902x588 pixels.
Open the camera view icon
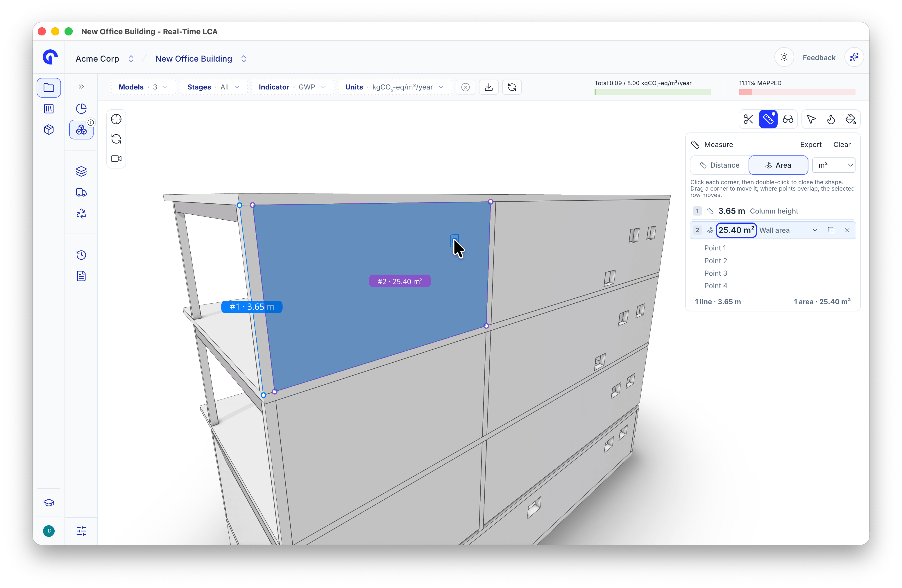coord(116,159)
